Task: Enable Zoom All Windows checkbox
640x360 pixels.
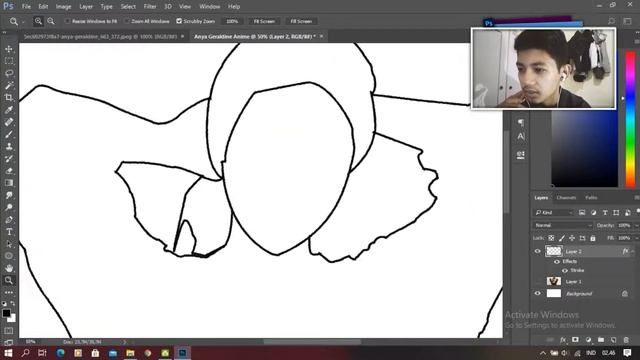Action: pyautogui.click(x=127, y=21)
